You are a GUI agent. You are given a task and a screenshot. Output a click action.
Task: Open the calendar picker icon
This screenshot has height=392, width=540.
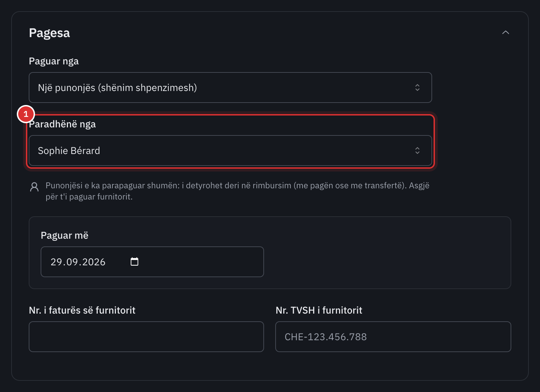pyautogui.click(x=134, y=261)
